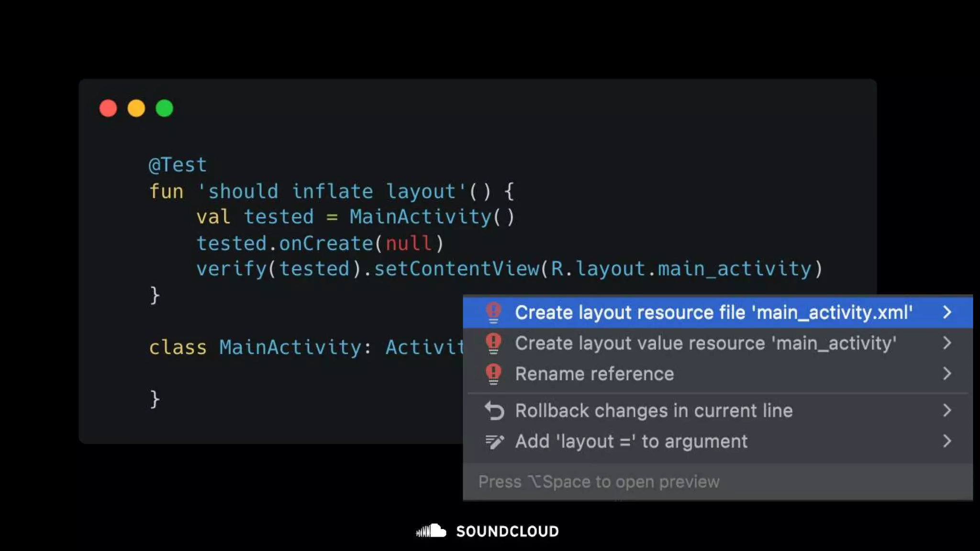Open submenu arrow for 'Rollback changes in current line'

click(x=947, y=410)
